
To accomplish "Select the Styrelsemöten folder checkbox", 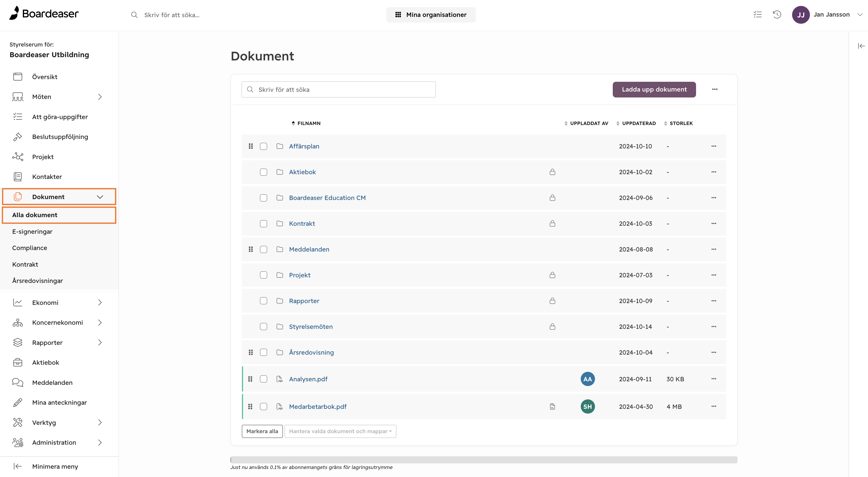I will 264,326.
